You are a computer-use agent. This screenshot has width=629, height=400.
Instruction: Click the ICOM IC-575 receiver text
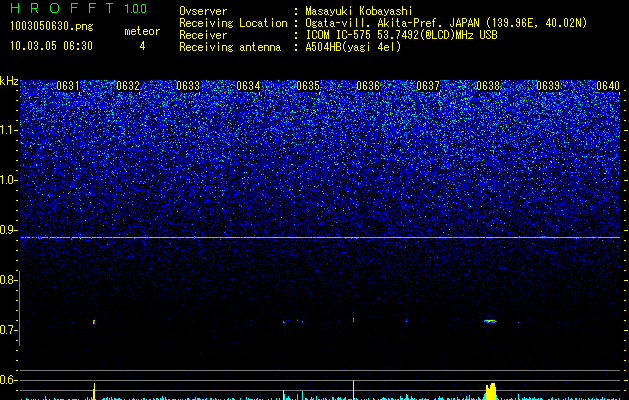401,35
